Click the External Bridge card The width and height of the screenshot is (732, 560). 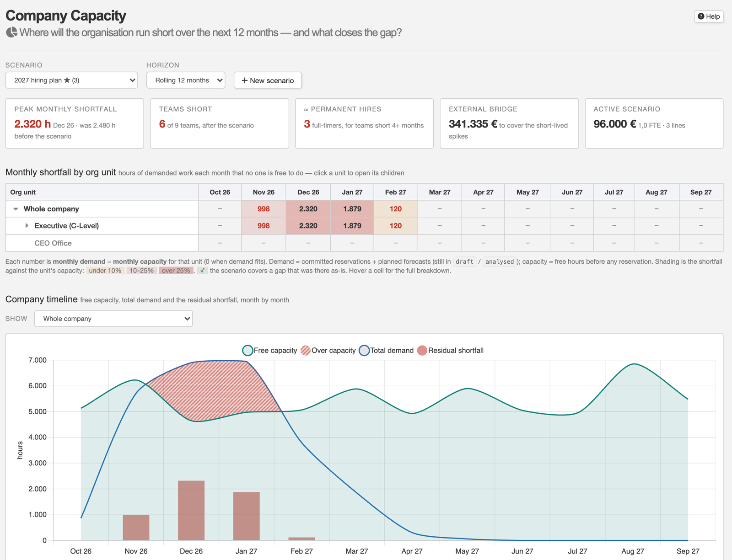pyautogui.click(x=509, y=123)
